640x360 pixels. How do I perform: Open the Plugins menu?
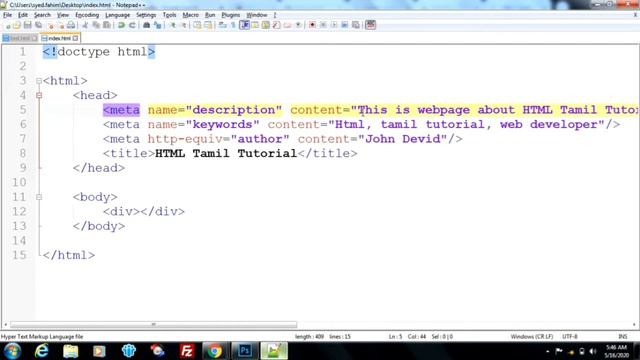click(231, 15)
